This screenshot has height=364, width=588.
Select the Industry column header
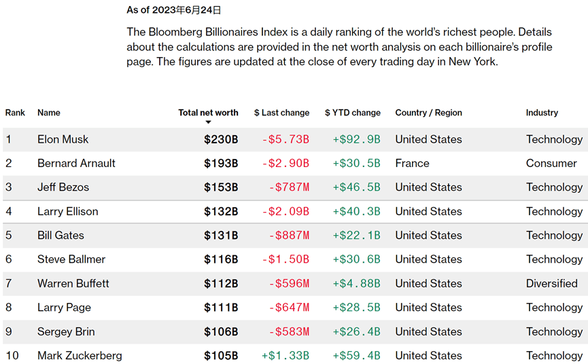tap(542, 113)
